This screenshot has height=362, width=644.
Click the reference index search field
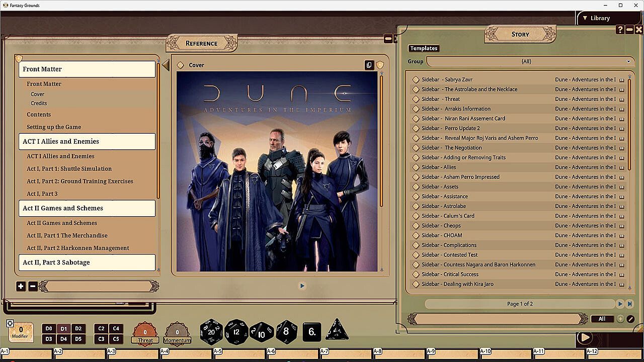coord(99,287)
